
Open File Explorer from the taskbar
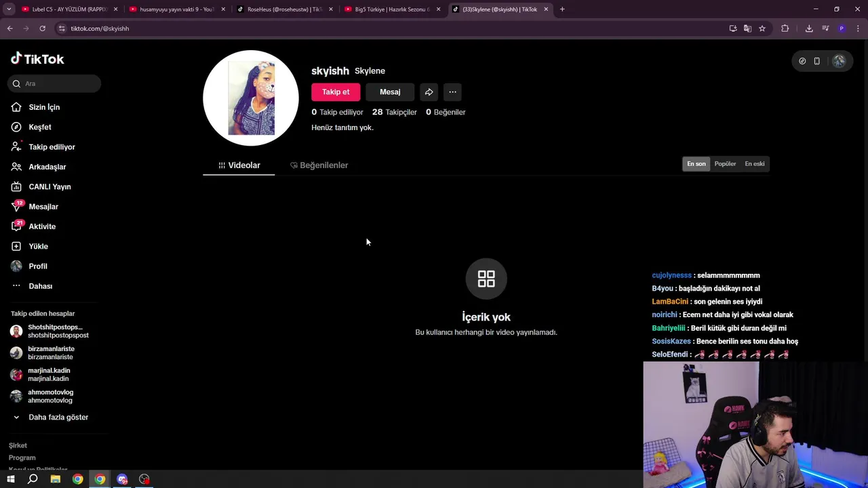click(x=56, y=479)
